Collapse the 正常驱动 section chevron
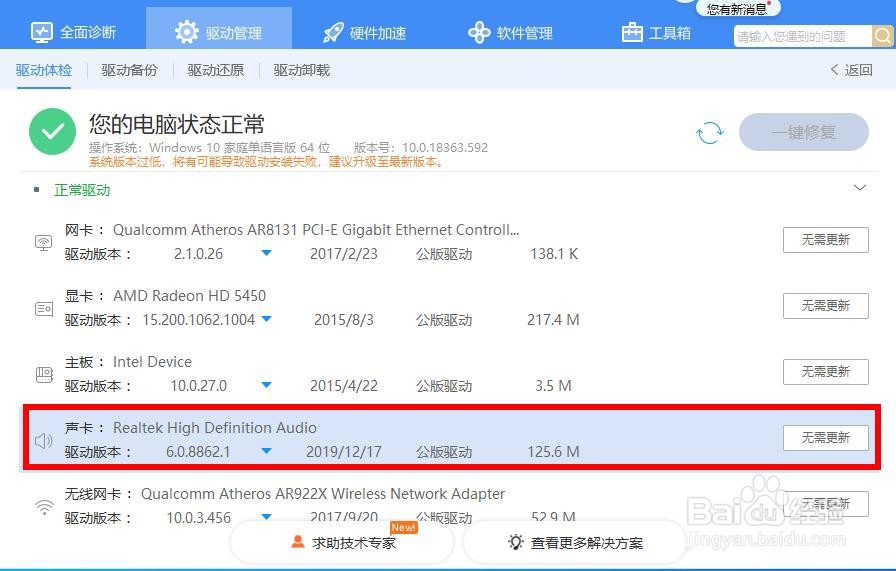 [859, 187]
